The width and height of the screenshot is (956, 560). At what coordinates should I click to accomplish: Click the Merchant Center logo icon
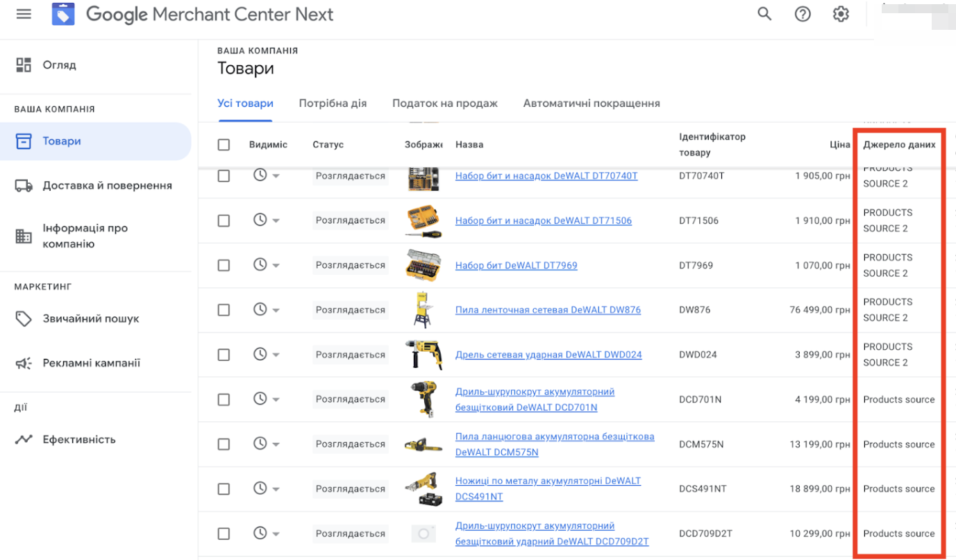[x=62, y=14]
